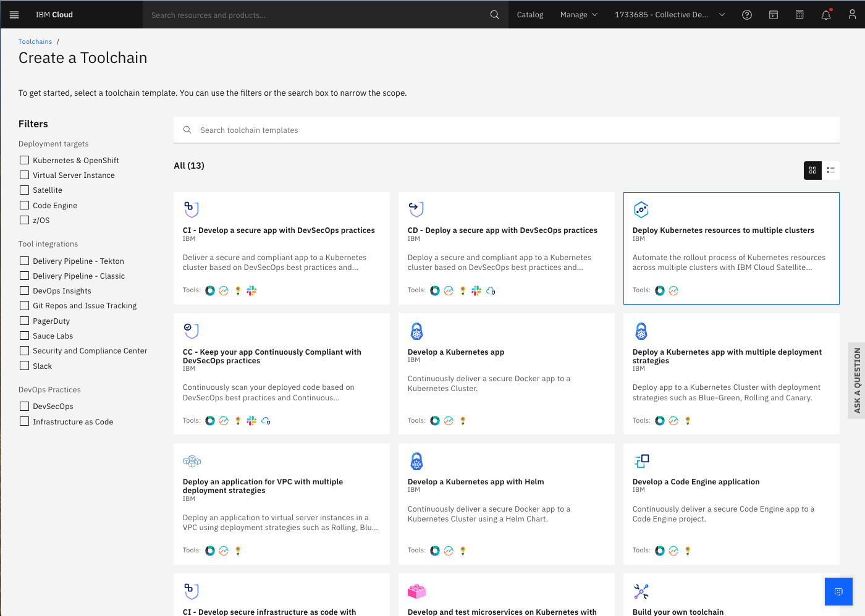Screen dimensions: 865x616
Task: Click the infrastructure as code CI shield icon
Action: pos(192,591)
